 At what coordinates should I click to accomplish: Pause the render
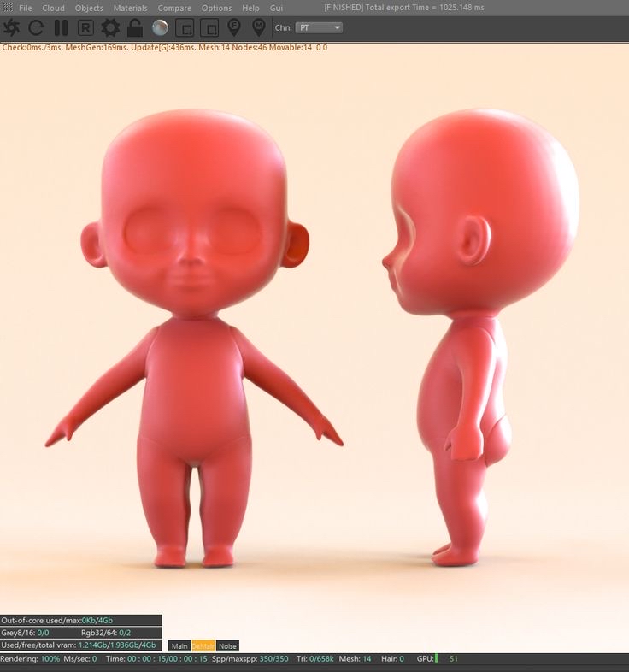tap(61, 28)
